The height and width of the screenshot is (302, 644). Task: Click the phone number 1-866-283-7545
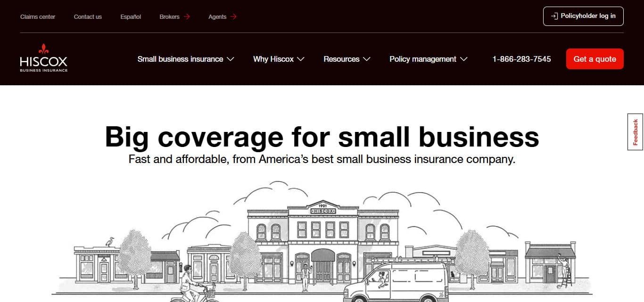[x=522, y=59]
